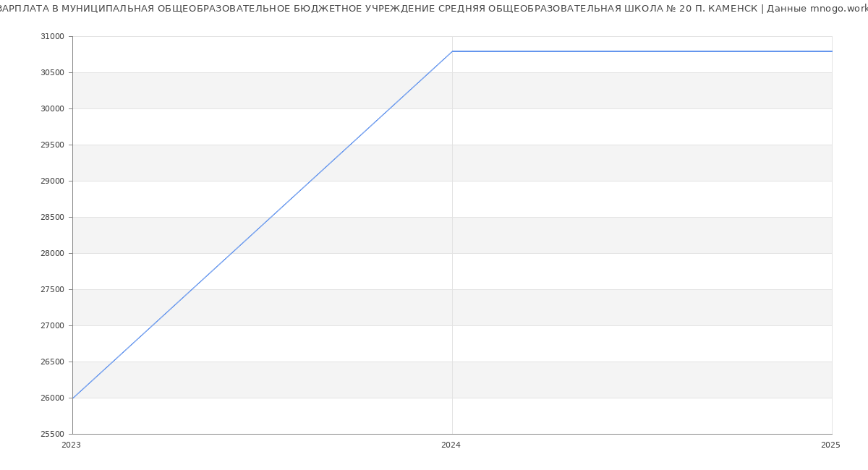Click the 29500 y-axis label
Screen dimensions: 868x470
(52, 145)
